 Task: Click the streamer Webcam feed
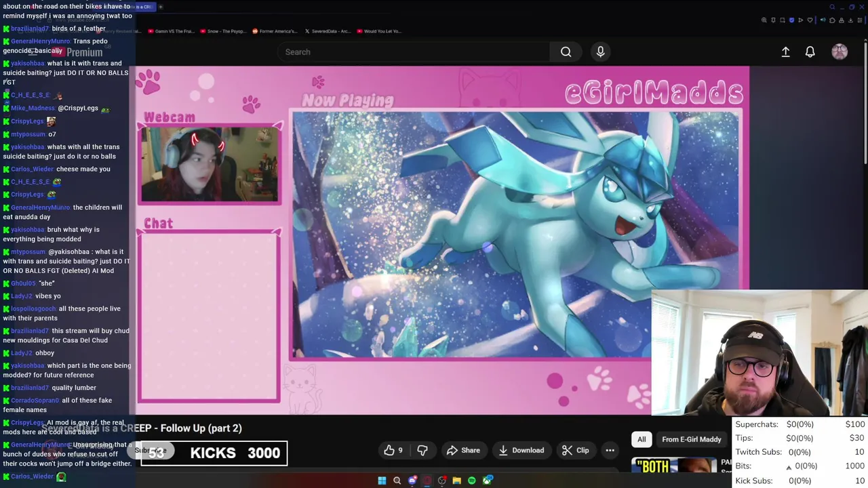coord(210,165)
